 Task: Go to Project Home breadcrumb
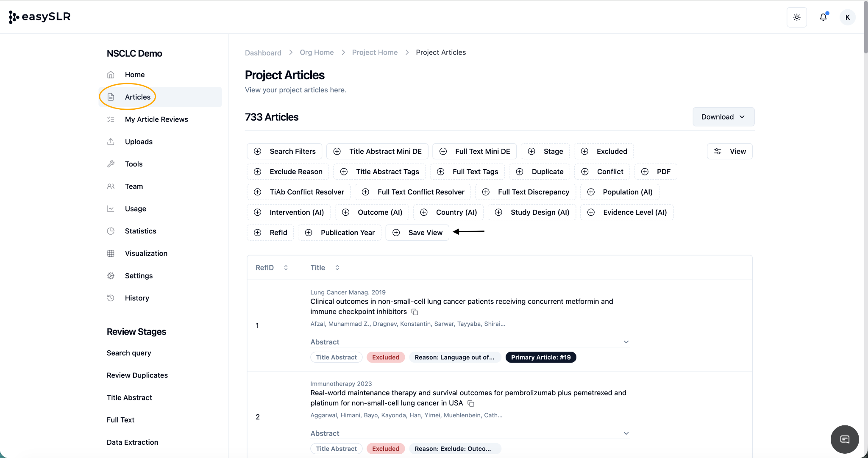(x=375, y=53)
